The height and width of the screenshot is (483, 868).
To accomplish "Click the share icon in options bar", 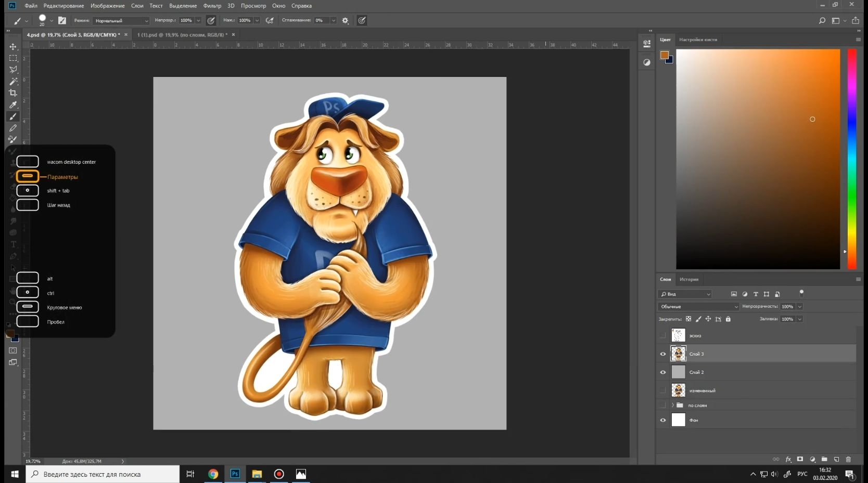I will (x=856, y=20).
